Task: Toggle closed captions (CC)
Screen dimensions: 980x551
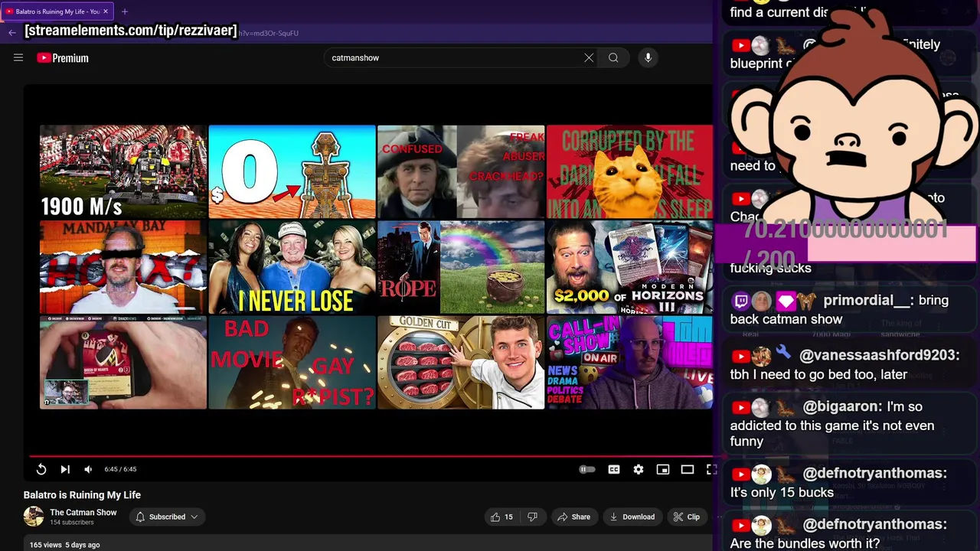Action: 614,469
